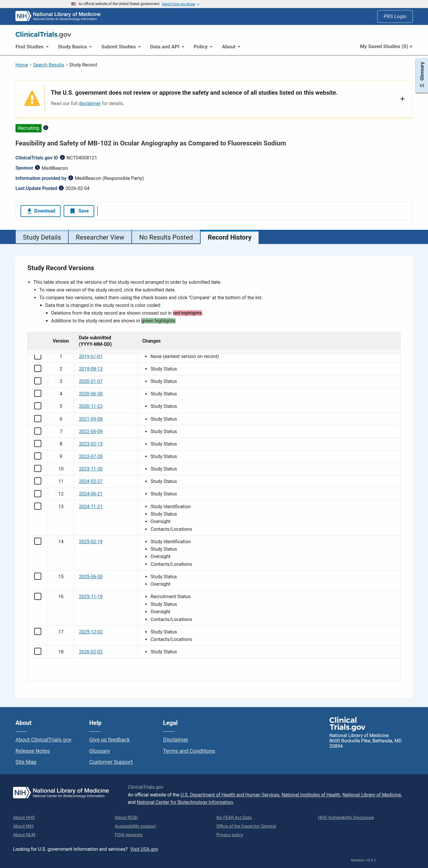Select the checkbox for version 13
This screenshot has height=868, width=428.
coord(38,506)
